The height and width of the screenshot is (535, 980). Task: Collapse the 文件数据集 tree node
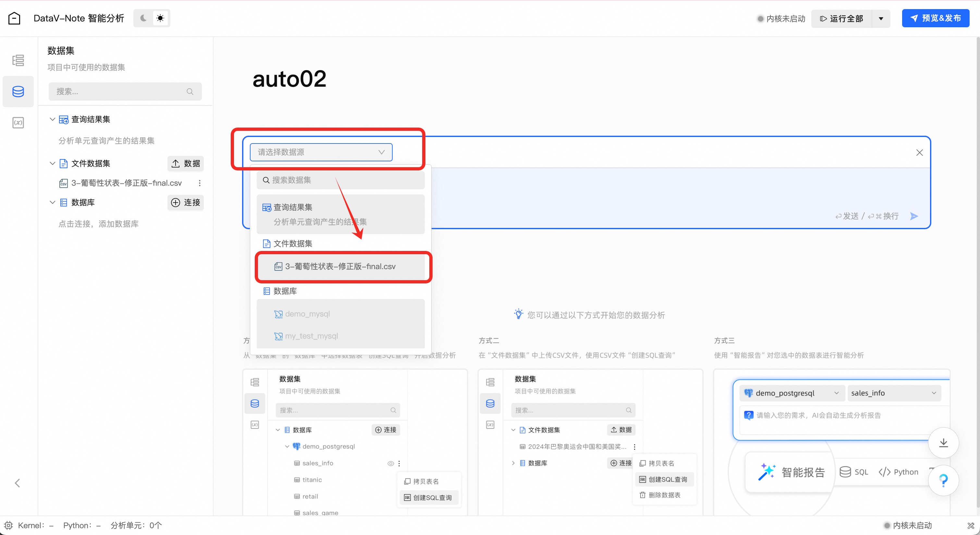[x=53, y=163]
